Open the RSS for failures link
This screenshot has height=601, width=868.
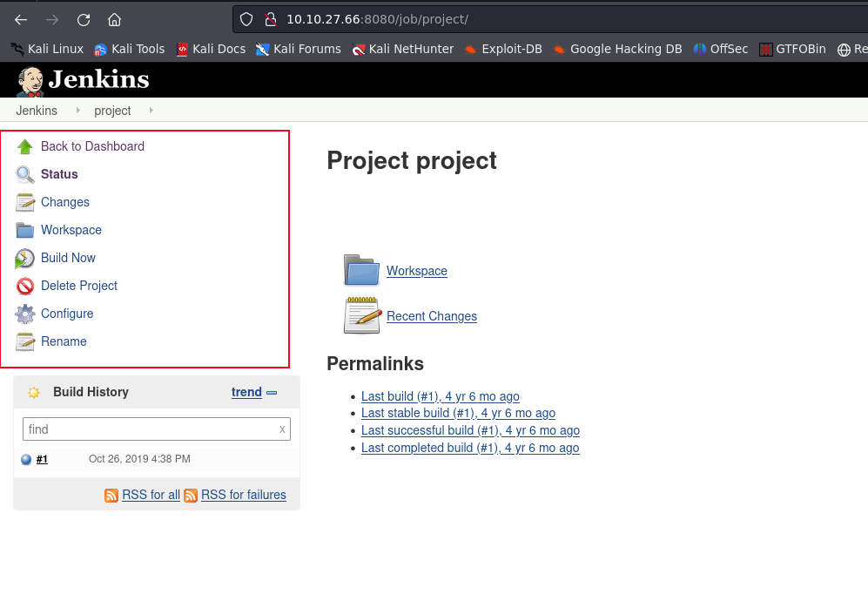(243, 495)
